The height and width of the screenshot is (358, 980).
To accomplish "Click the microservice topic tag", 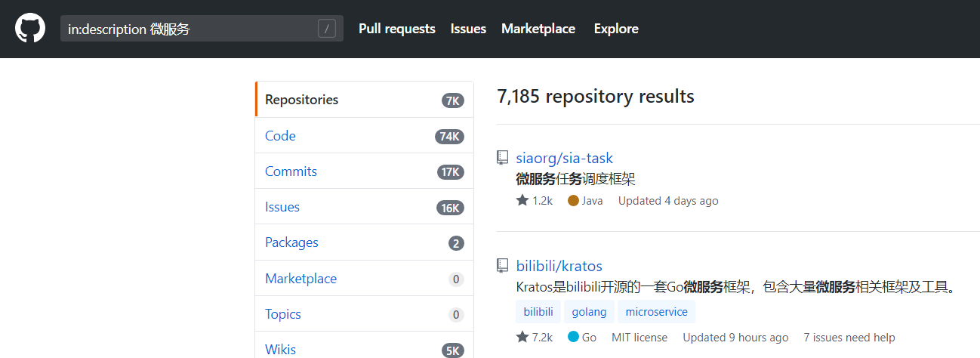I will tap(657, 312).
